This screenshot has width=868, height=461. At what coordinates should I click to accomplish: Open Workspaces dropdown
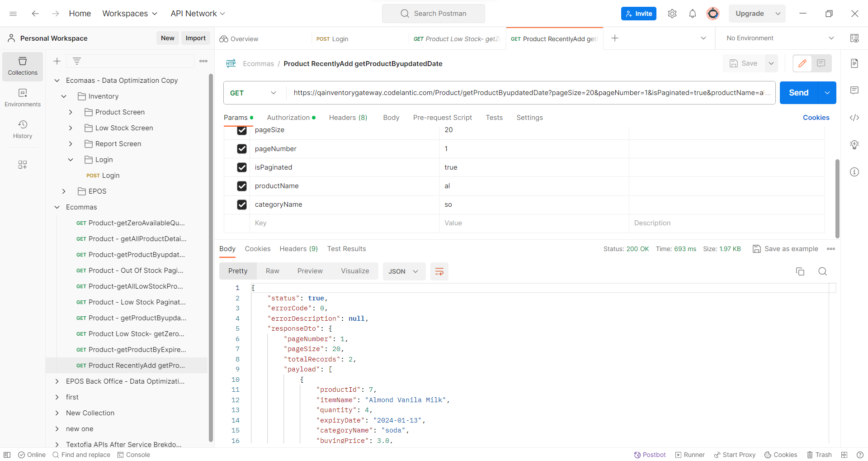[130, 14]
